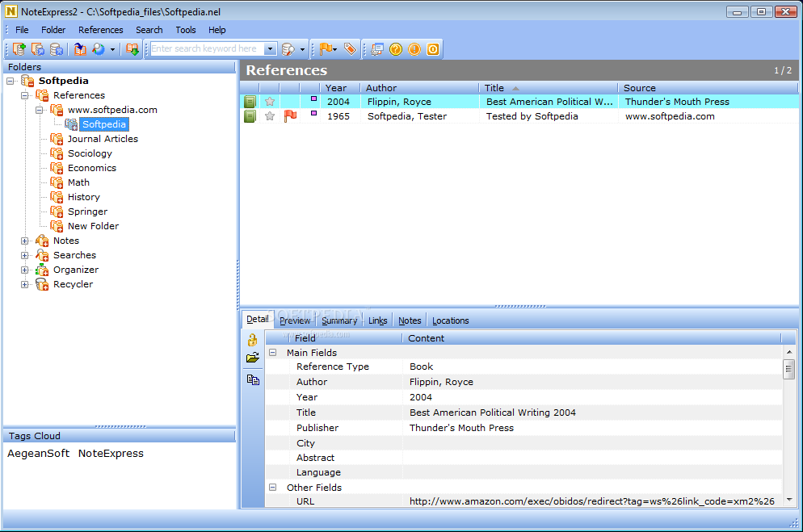Click the lock edit icon in Detail panel
The image size is (803, 532).
253,340
